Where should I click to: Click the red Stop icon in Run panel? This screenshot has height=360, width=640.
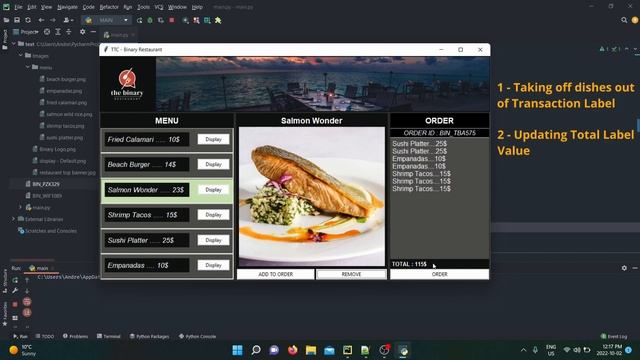15,304
